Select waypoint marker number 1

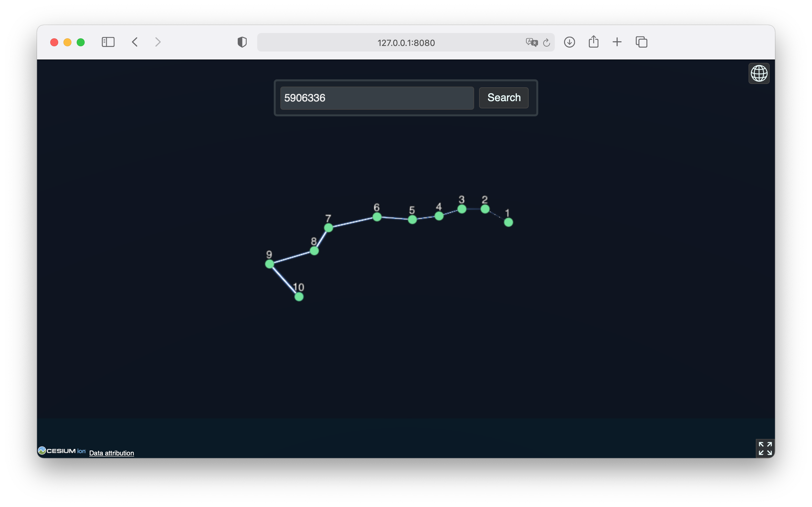(x=508, y=222)
